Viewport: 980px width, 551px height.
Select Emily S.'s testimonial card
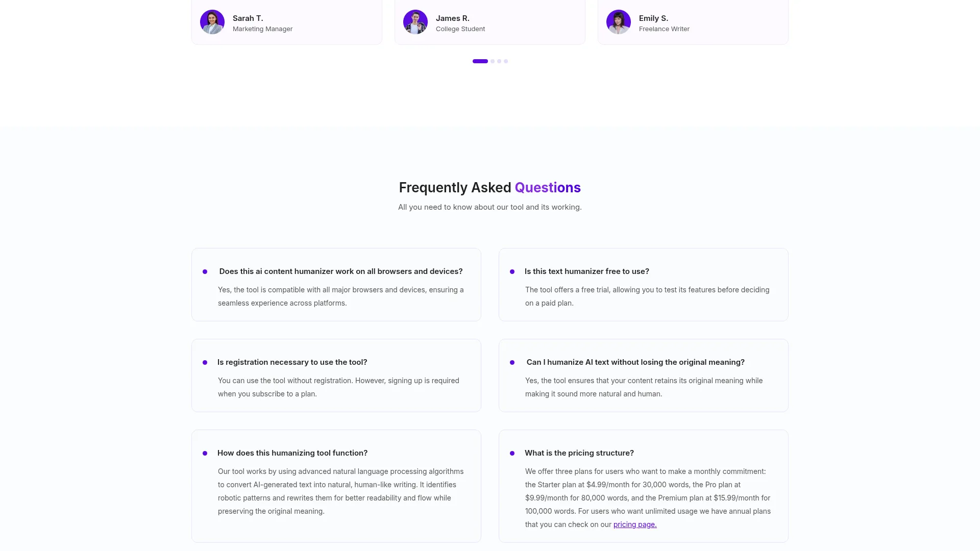[x=693, y=22]
